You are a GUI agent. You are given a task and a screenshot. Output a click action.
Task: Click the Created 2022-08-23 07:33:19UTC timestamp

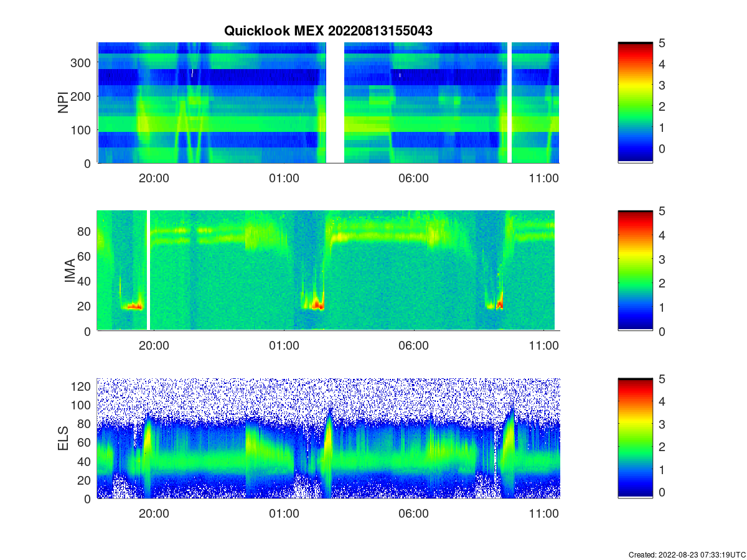pyautogui.click(x=687, y=554)
